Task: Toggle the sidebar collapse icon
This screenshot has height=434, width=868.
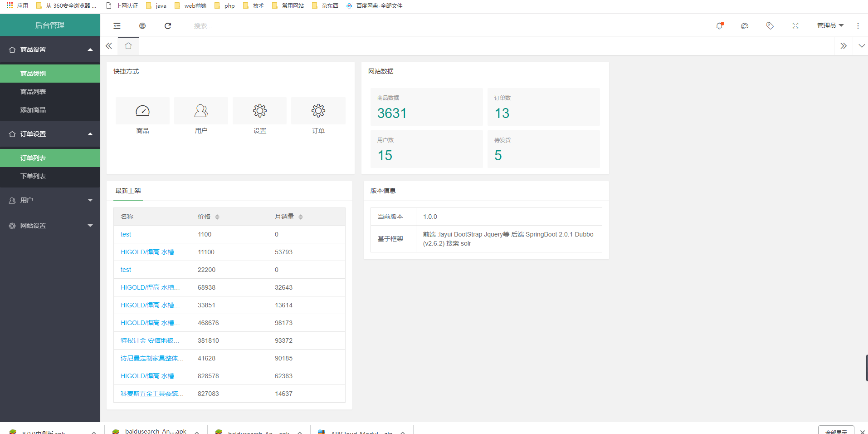Action: click(117, 26)
